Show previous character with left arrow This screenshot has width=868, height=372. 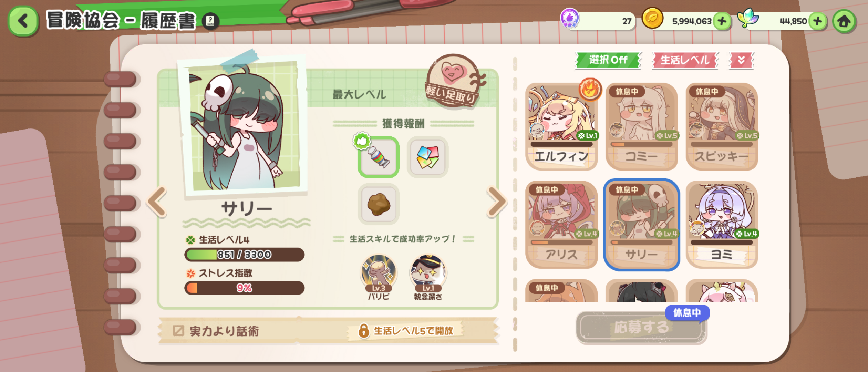click(157, 202)
